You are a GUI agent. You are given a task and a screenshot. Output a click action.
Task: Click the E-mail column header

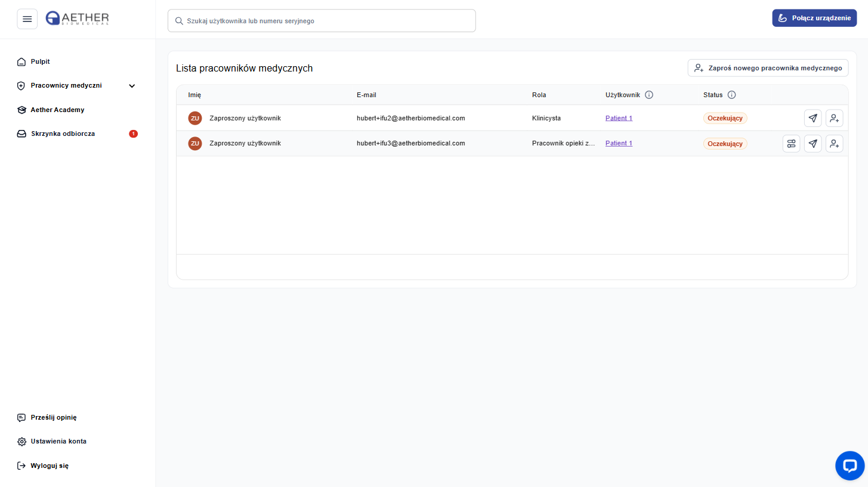[366, 95]
